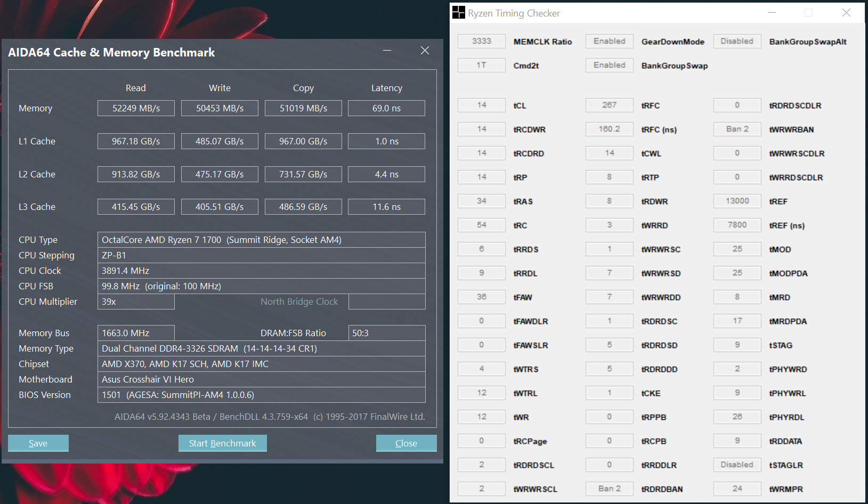This screenshot has width=868, height=504.
Task: Select the L1 Cache Read value 967.18 GB/s
Action: click(x=136, y=141)
